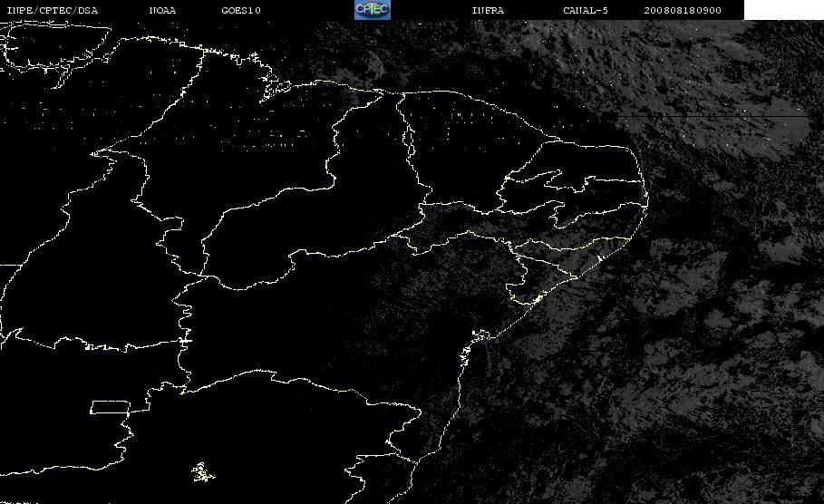The height and width of the screenshot is (504, 824).
Task: Click the 'NOAA' header label
Action: tap(162, 11)
